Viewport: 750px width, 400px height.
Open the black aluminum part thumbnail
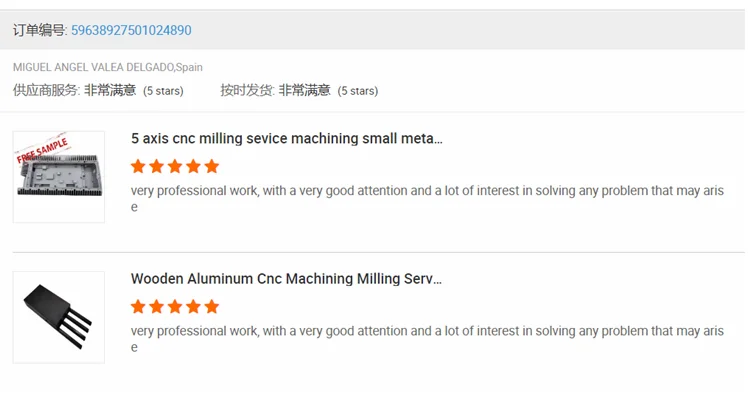point(59,317)
